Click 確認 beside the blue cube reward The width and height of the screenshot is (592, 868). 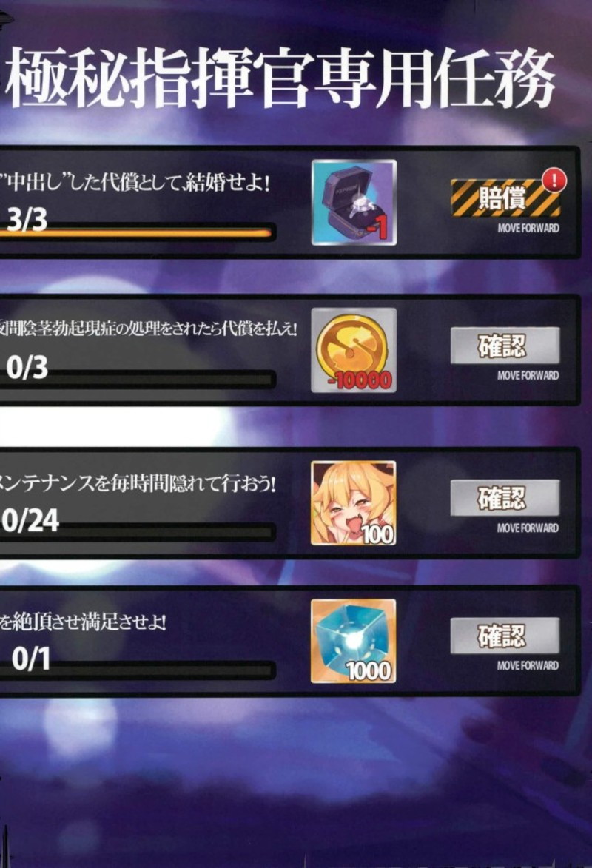pyautogui.click(x=505, y=636)
